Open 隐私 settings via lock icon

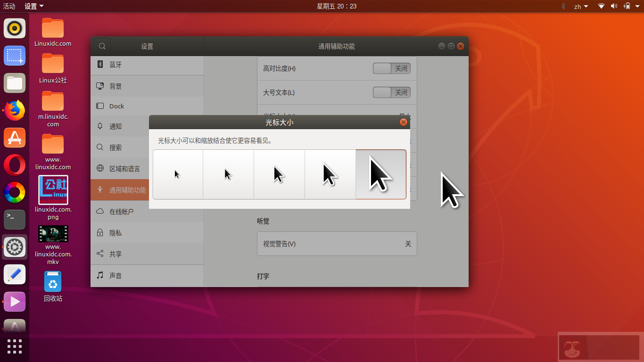point(100,232)
